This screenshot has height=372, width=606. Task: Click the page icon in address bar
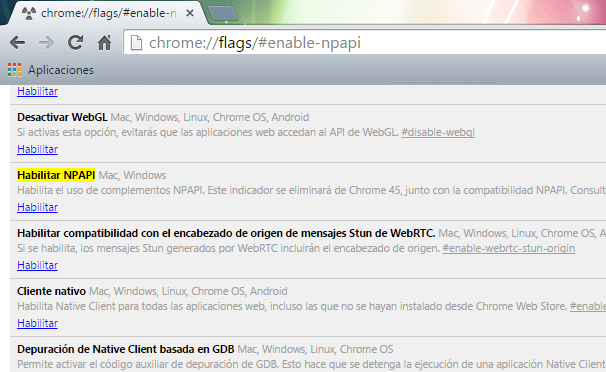(x=136, y=43)
